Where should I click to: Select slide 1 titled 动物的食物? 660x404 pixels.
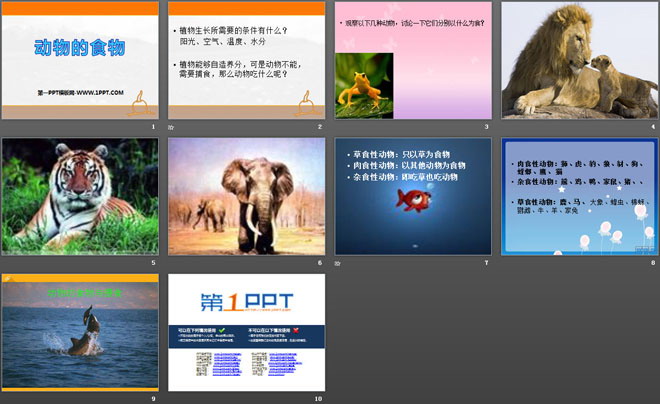tap(80, 60)
